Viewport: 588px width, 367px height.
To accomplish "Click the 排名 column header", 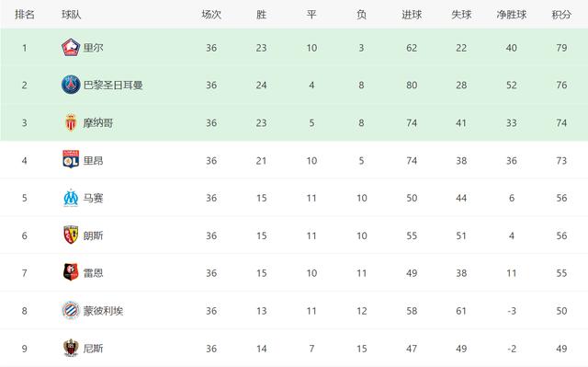I will coord(25,15).
